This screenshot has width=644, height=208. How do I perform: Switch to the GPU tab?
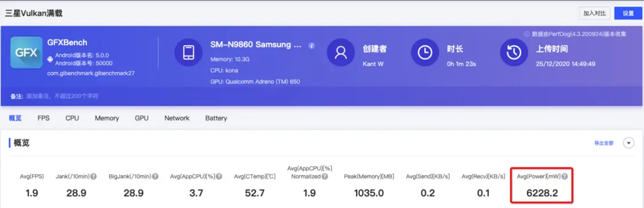(x=142, y=118)
